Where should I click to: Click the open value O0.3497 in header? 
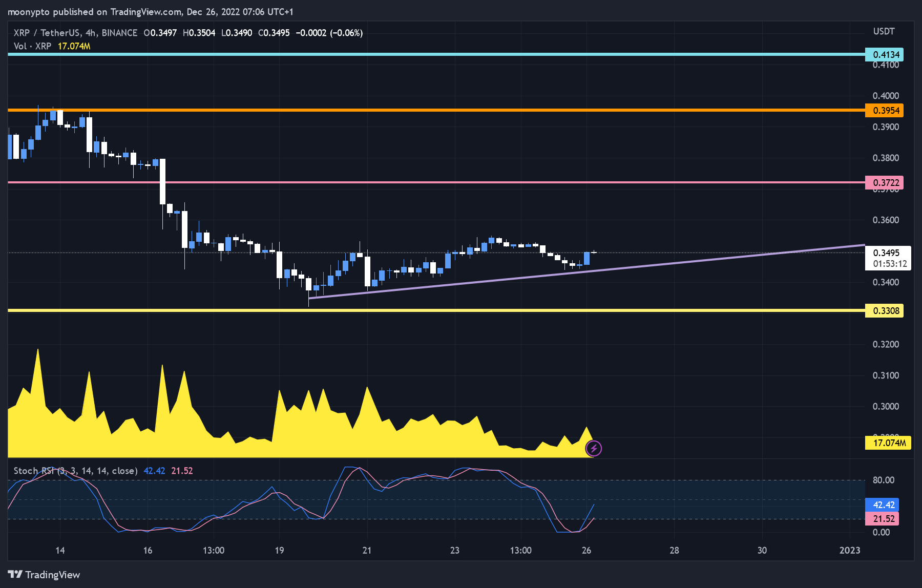pyautogui.click(x=160, y=33)
